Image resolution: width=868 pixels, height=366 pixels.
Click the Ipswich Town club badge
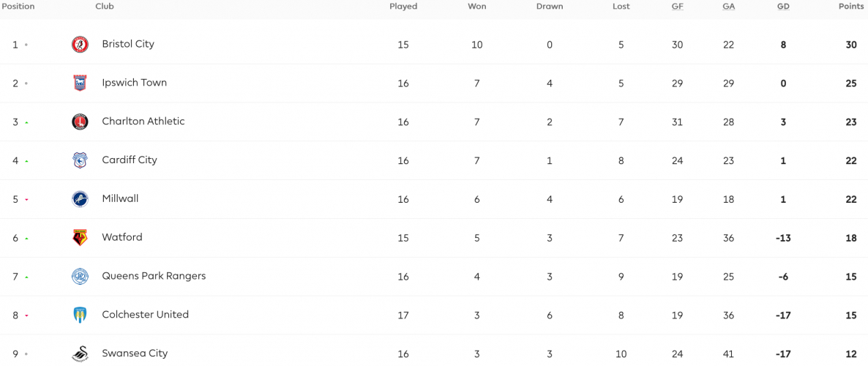(x=80, y=83)
